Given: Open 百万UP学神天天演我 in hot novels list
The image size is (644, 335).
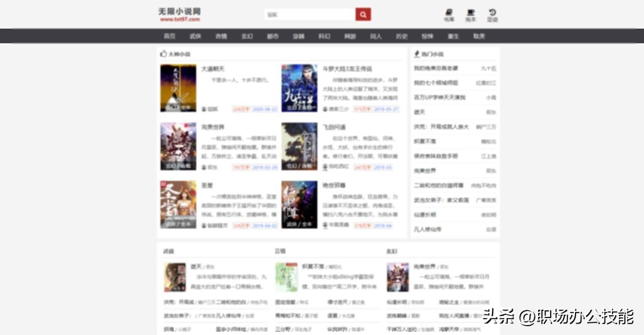Looking at the screenshot, I should (x=440, y=97).
